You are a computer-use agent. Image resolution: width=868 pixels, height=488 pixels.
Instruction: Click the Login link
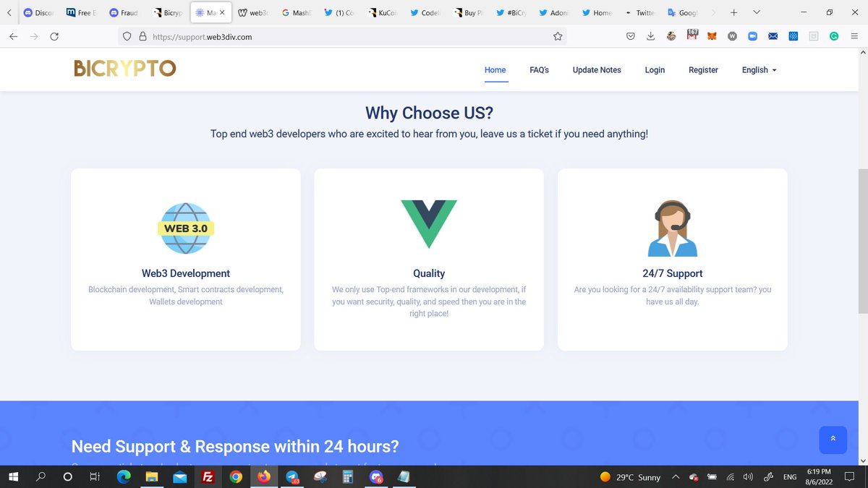[655, 70]
